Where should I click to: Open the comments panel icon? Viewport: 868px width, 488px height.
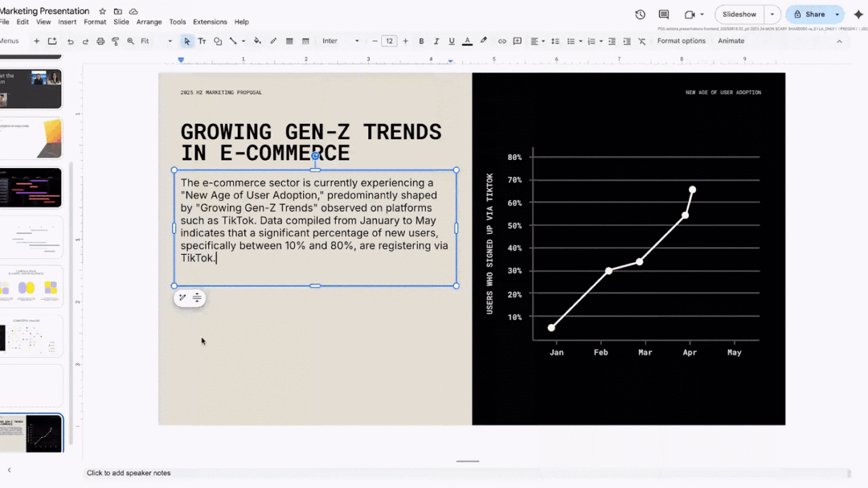point(664,14)
